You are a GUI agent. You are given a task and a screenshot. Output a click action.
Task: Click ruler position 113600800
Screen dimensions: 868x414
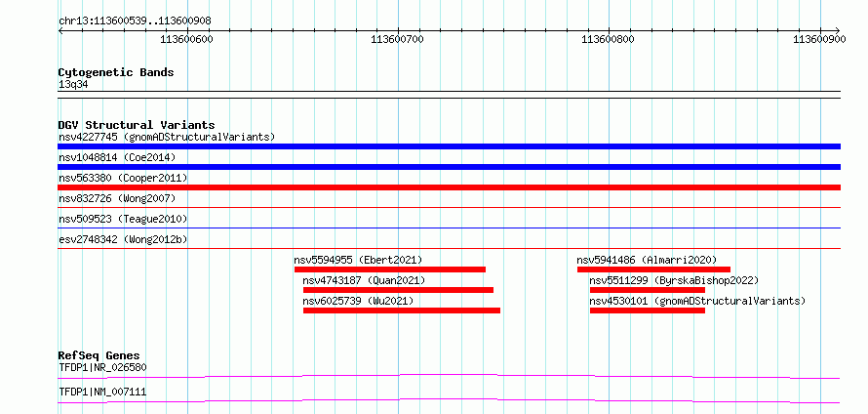(x=608, y=39)
